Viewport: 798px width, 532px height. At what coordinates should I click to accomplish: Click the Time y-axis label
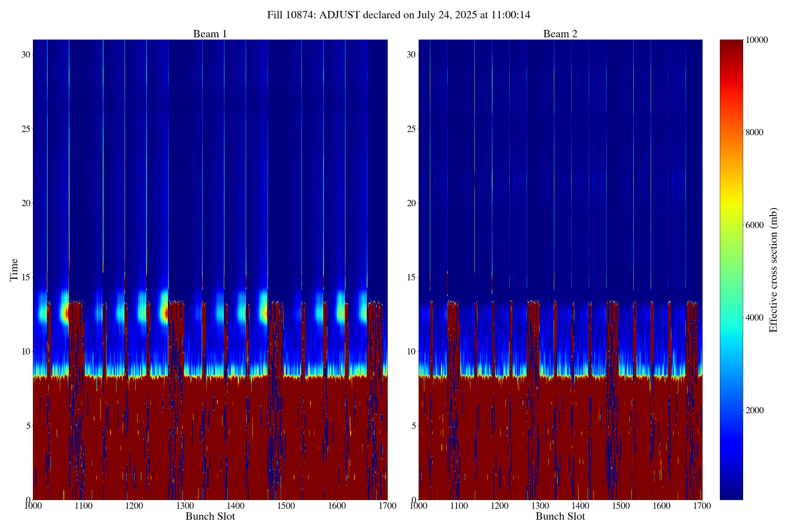point(14,270)
